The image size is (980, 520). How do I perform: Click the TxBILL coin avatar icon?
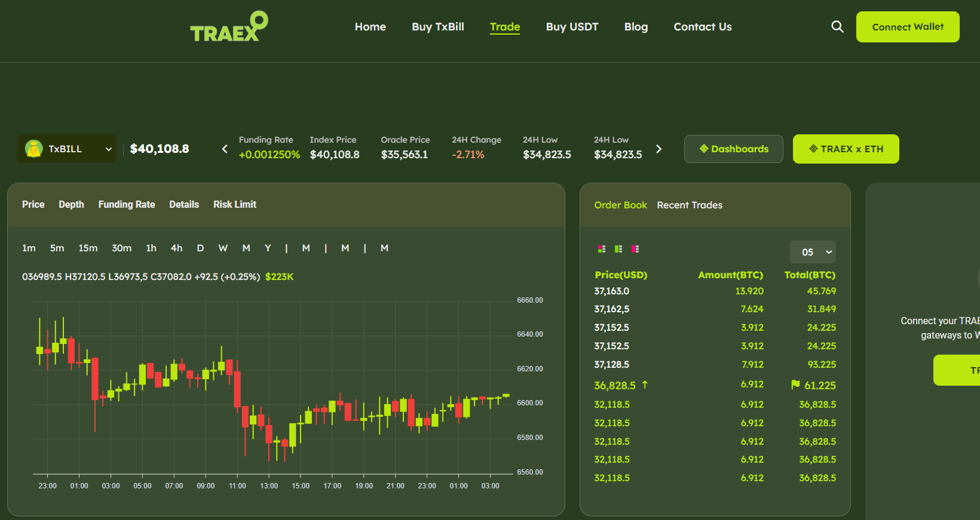click(34, 149)
